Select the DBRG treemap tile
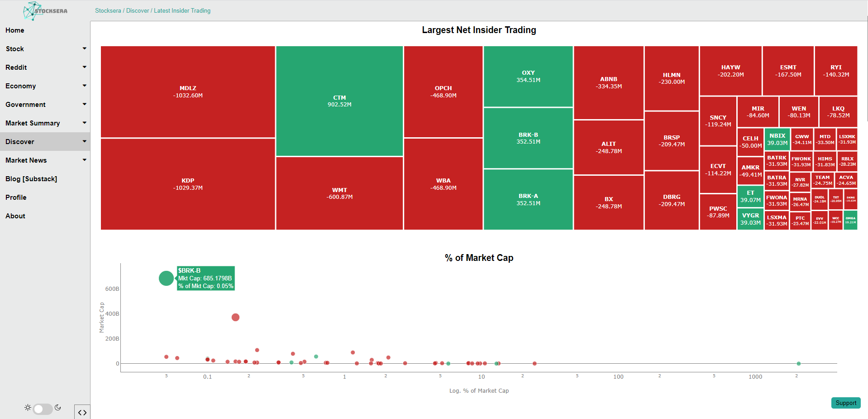868x419 pixels. 672,200
